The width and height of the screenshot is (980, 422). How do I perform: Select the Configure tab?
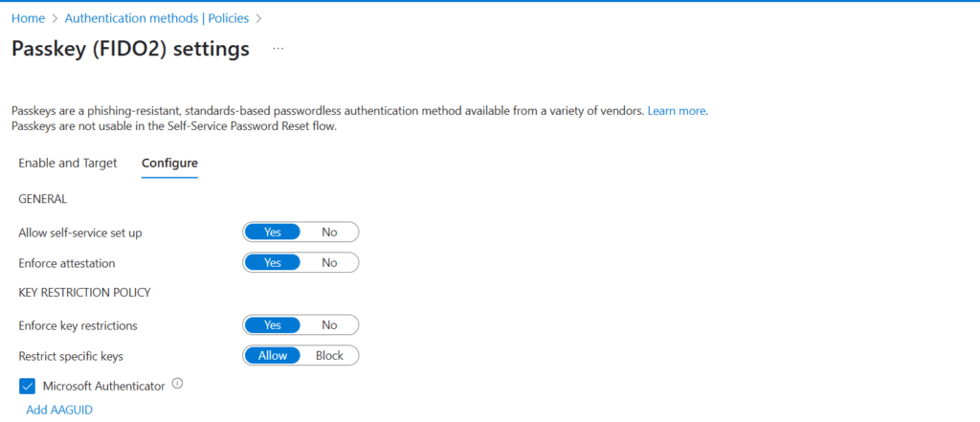[170, 164]
